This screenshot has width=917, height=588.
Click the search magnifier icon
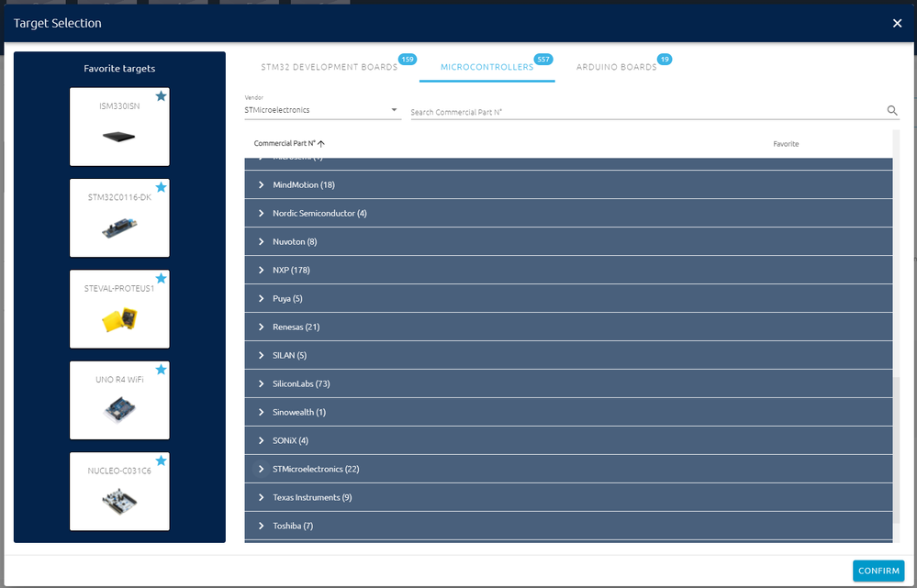(892, 110)
